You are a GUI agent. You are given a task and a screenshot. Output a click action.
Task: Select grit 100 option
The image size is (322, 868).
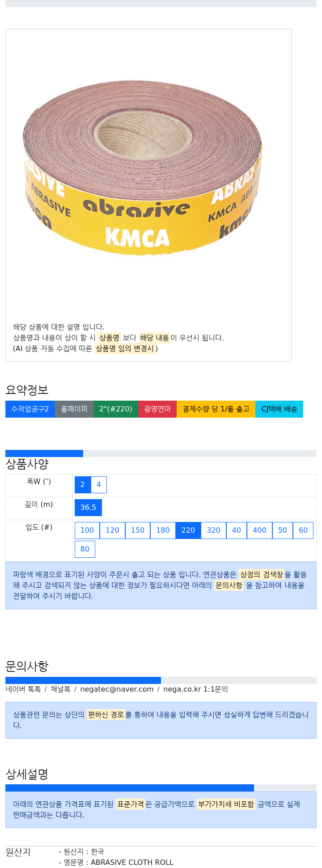(x=87, y=530)
